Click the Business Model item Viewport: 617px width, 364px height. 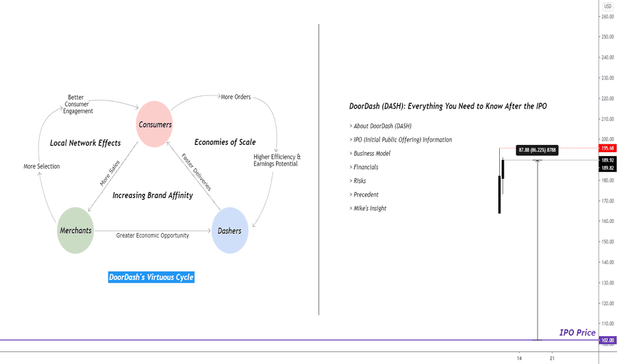click(x=370, y=154)
